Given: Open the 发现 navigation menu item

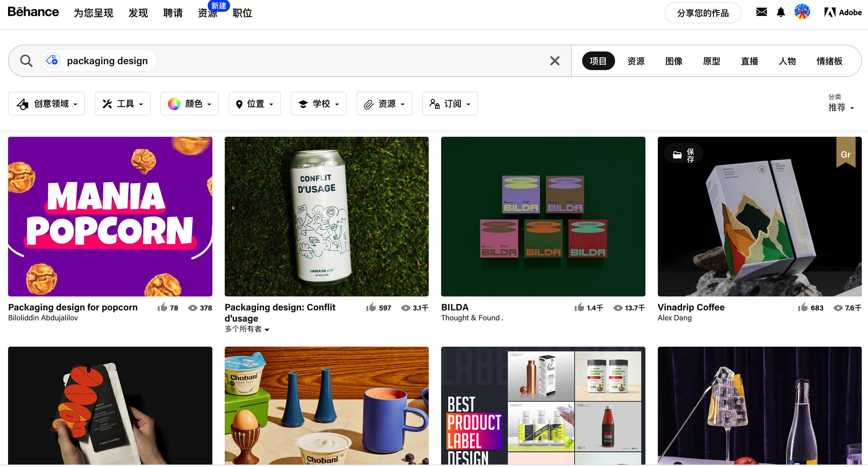Looking at the screenshot, I should 138,13.
